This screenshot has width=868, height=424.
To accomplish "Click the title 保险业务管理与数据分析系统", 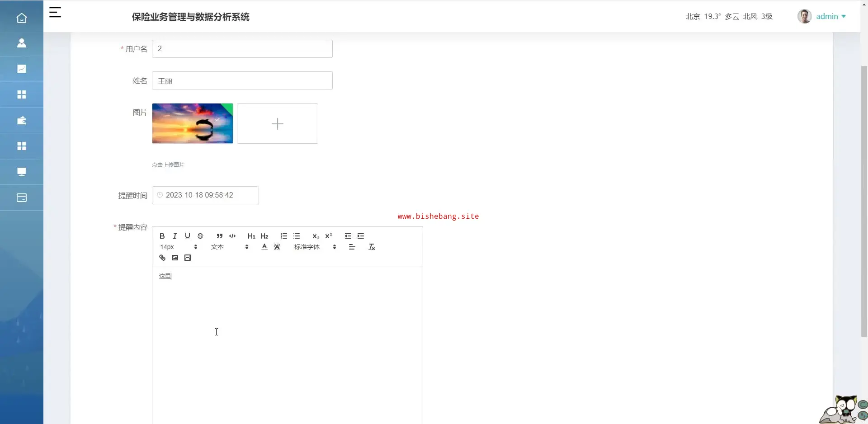I will point(191,17).
